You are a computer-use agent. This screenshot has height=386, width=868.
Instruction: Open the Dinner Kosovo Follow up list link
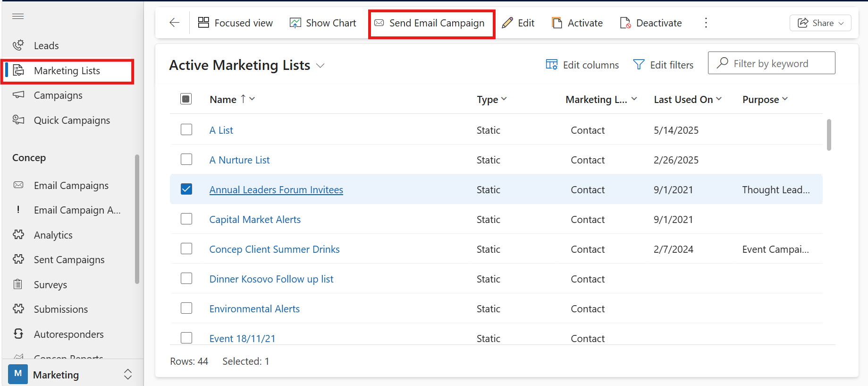(271, 279)
